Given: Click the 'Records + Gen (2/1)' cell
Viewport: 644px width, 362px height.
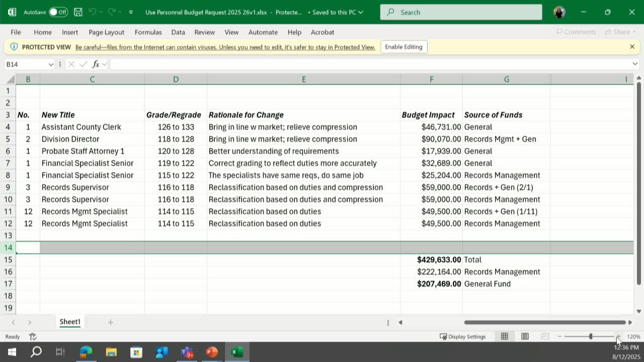Looking at the screenshot, I should pyautogui.click(x=507, y=188).
